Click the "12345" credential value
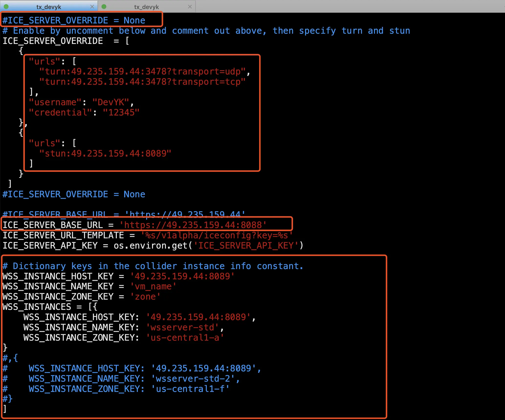Image resolution: width=505 pixels, height=420 pixels. pos(121,113)
